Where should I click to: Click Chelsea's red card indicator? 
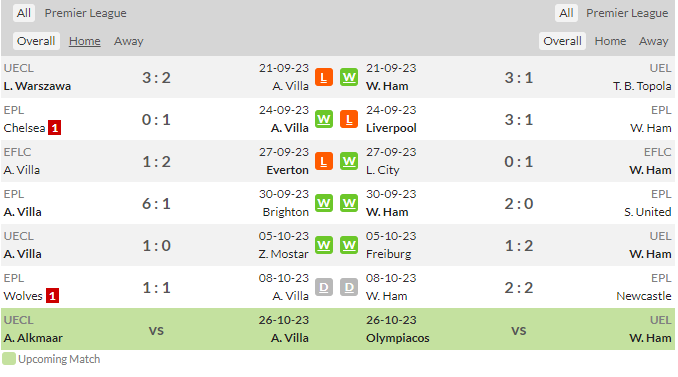click(x=54, y=128)
